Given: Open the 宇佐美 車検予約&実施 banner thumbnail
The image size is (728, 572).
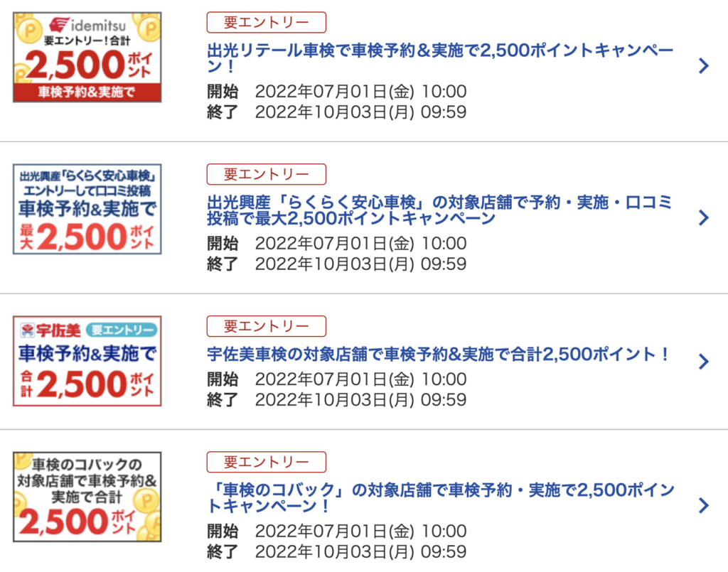Looking at the screenshot, I should [x=87, y=361].
